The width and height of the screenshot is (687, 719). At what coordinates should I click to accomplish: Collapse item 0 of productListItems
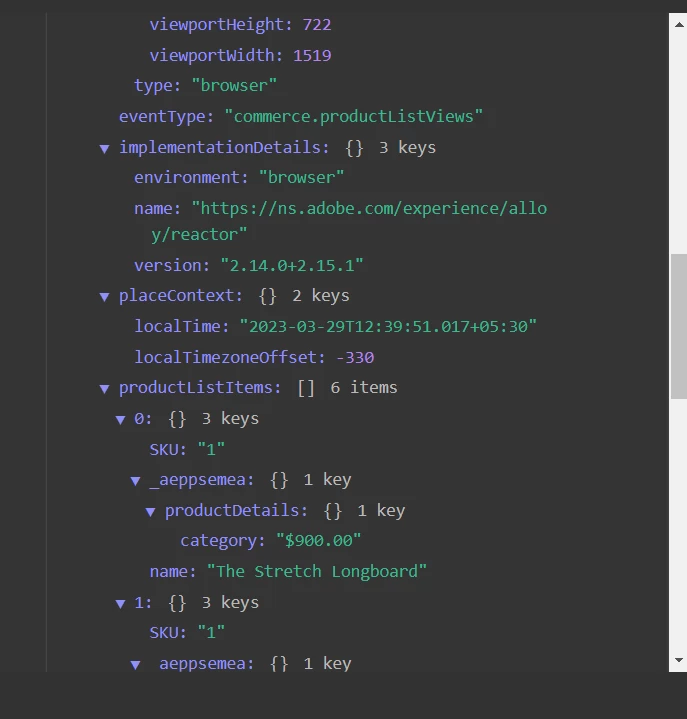120,420
